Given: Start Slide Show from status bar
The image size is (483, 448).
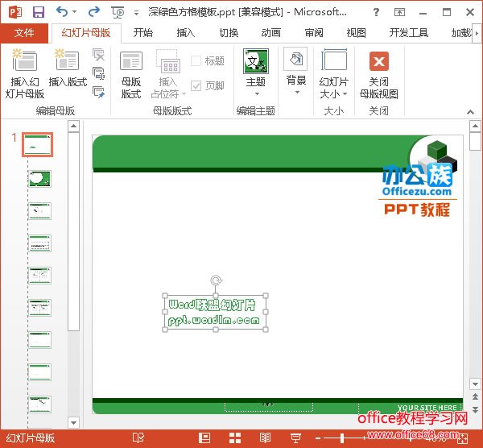Looking at the screenshot, I should [295, 438].
